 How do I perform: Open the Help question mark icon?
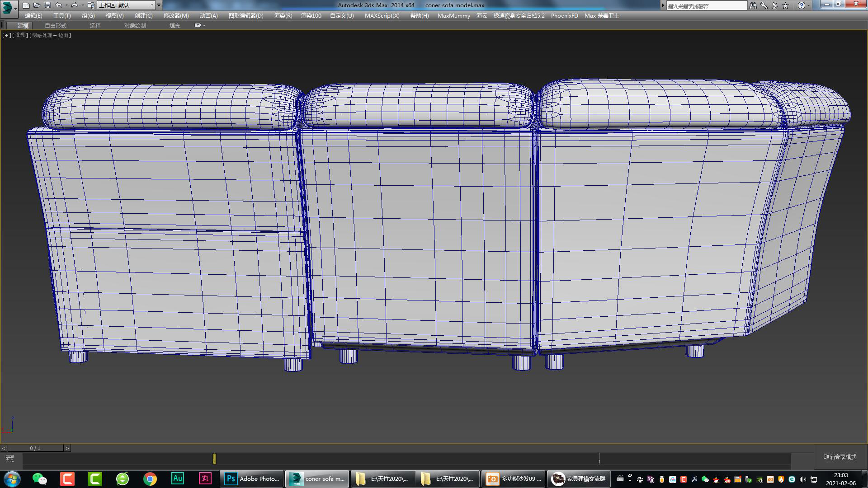(x=801, y=5)
